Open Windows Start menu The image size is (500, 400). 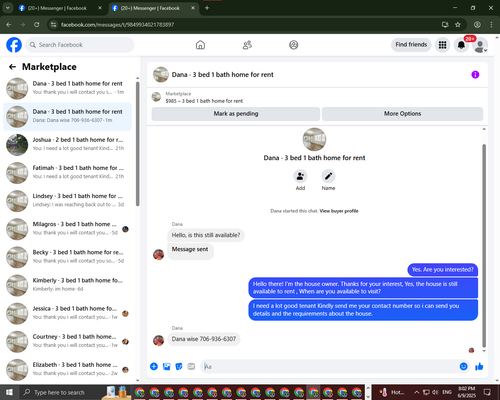pos(9,392)
